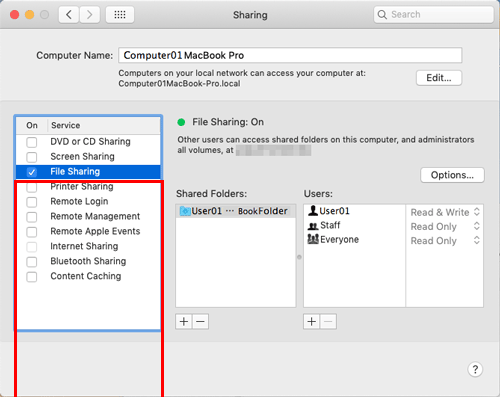This screenshot has width=500, height=397.
Task: Show all preferences grid icon
Action: point(120,15)
